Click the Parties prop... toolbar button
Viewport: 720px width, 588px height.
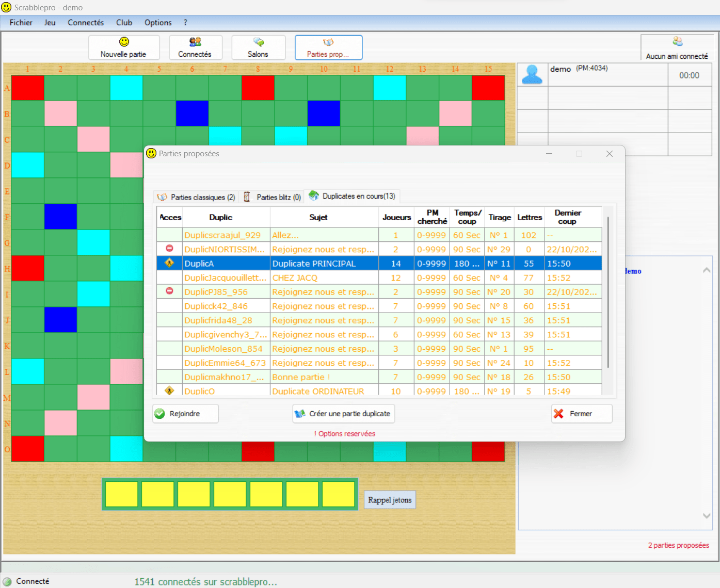point(328,47)
